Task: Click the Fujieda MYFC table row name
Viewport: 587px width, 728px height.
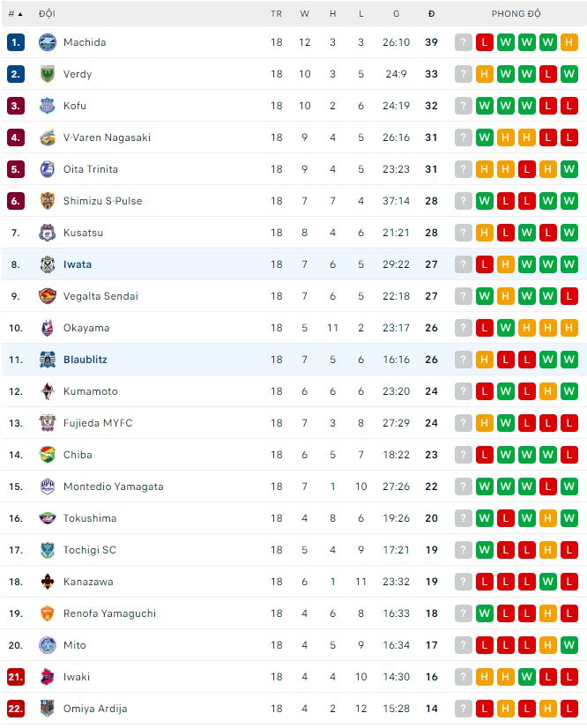Action: click(98, 423)
